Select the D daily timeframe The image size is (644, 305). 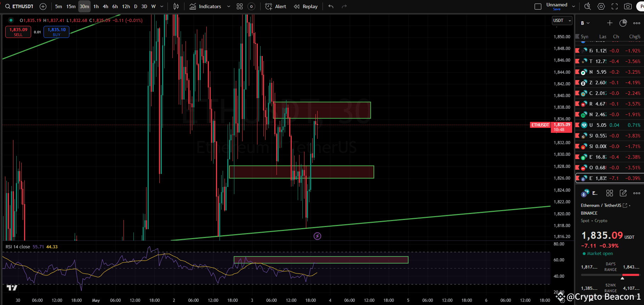click(136, 6)
